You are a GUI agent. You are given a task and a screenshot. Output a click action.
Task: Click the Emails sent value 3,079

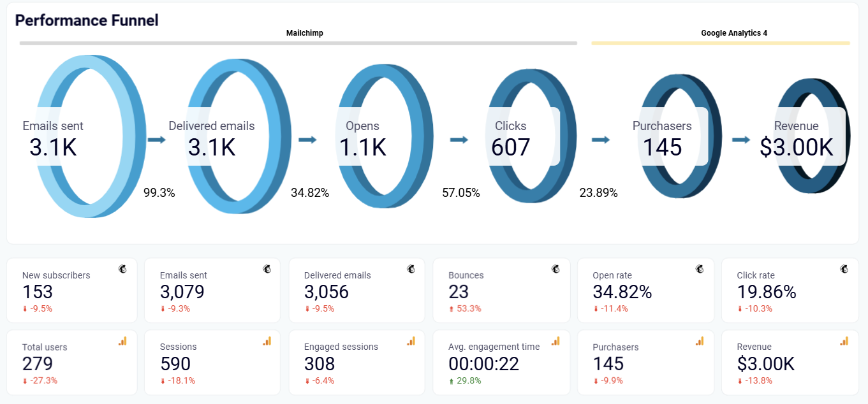(182, 292)
